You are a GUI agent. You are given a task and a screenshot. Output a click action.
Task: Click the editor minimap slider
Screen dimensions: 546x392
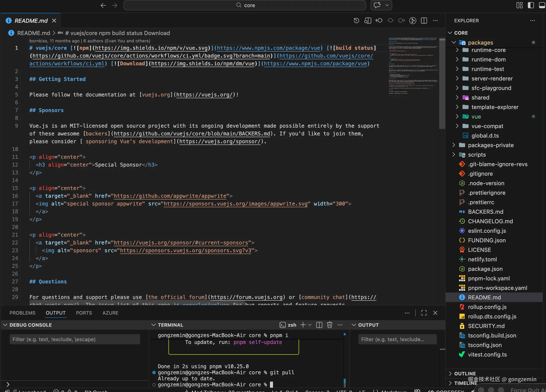tap(442, 84)
